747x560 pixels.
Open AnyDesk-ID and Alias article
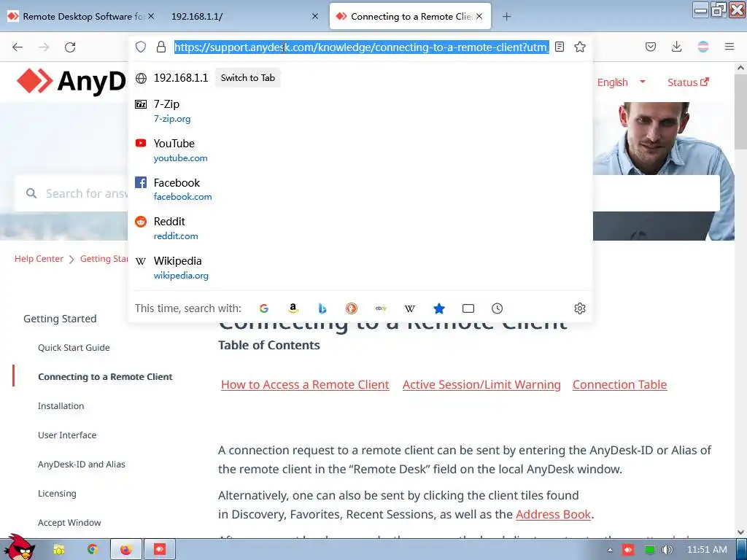pos(82,464)
